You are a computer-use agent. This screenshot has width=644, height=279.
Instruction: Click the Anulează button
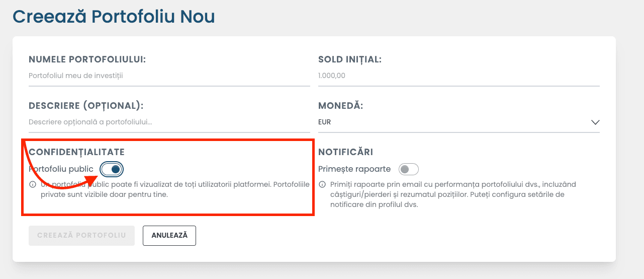tap(169, 236)
